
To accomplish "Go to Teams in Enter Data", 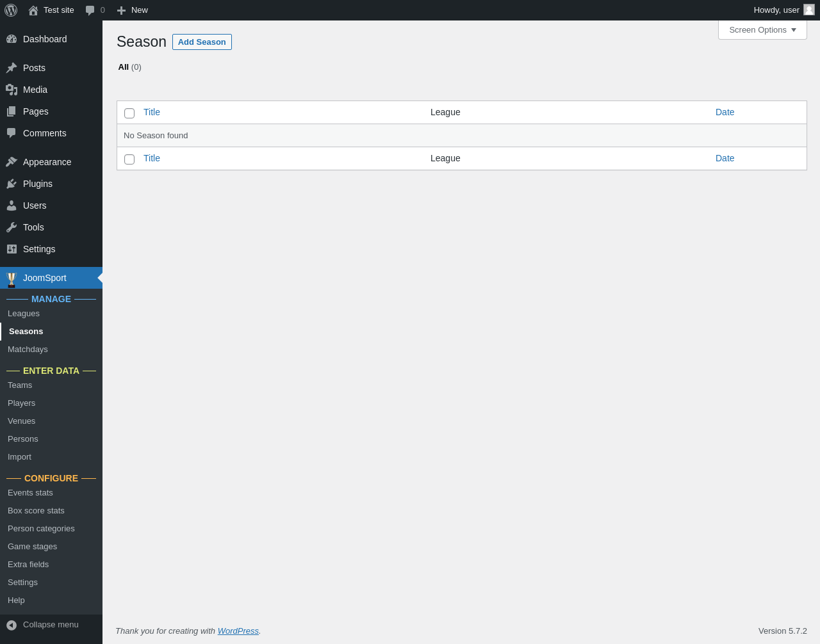I will (20, 385).
